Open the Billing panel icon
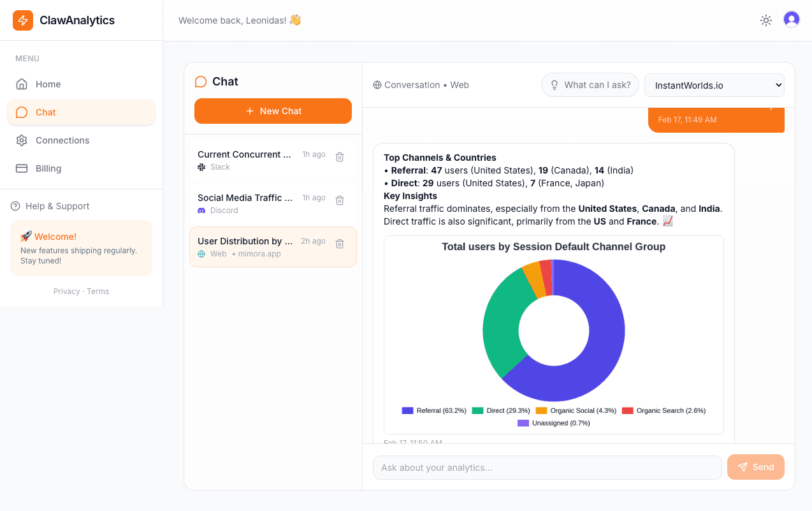The image size is (812, 511). (x=22, y=168)
